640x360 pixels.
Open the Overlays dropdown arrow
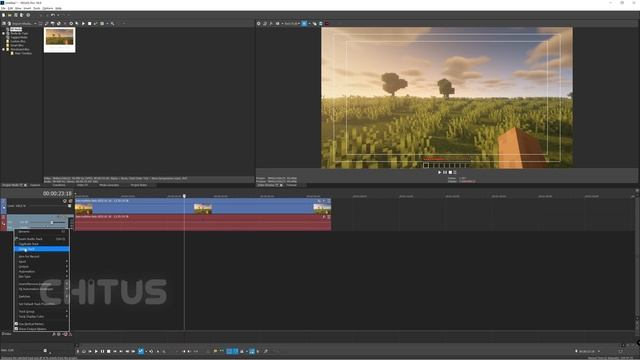coord(309,24)
